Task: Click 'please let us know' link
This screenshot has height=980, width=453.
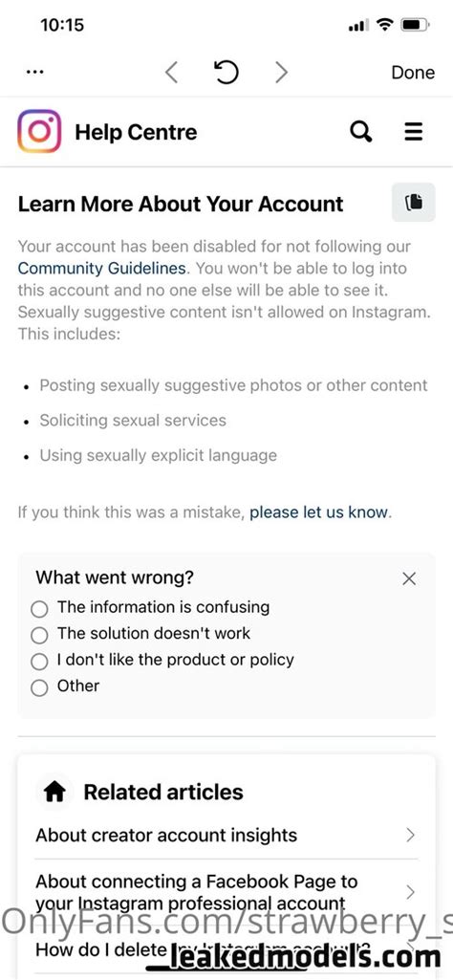Action: [x=318, y=512]
